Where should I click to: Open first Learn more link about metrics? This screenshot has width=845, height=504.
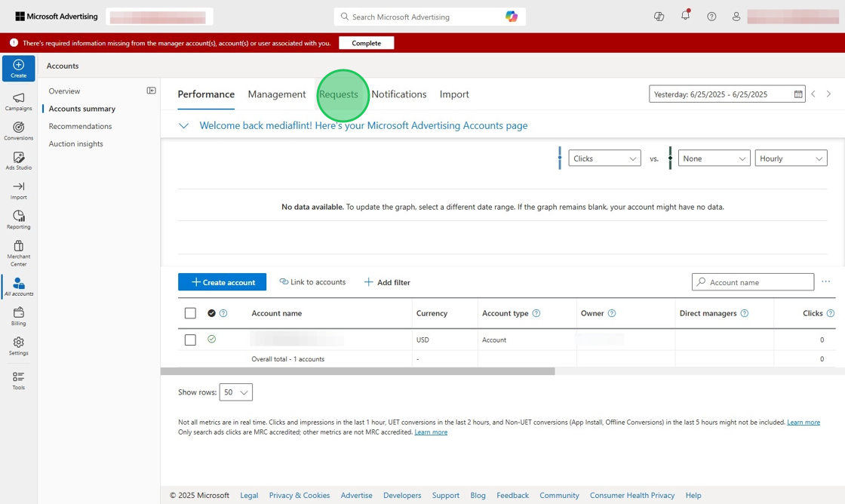coord(804,422)
